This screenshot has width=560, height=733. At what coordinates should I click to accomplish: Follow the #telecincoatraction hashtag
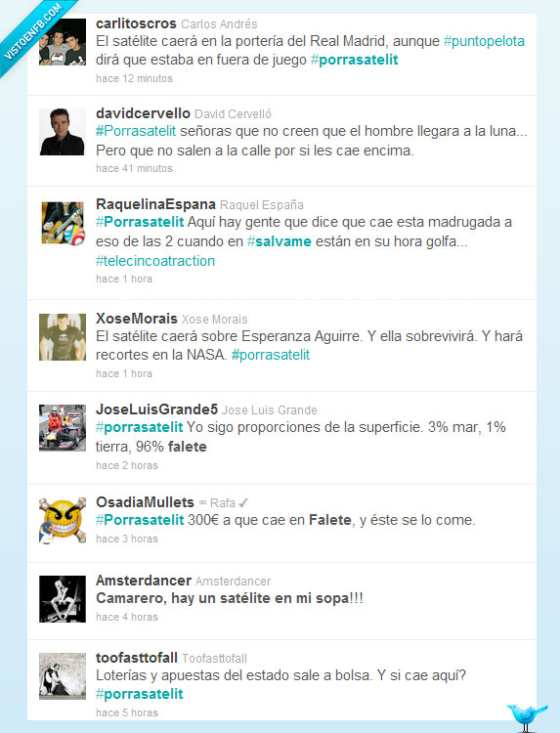coord(155,261)
